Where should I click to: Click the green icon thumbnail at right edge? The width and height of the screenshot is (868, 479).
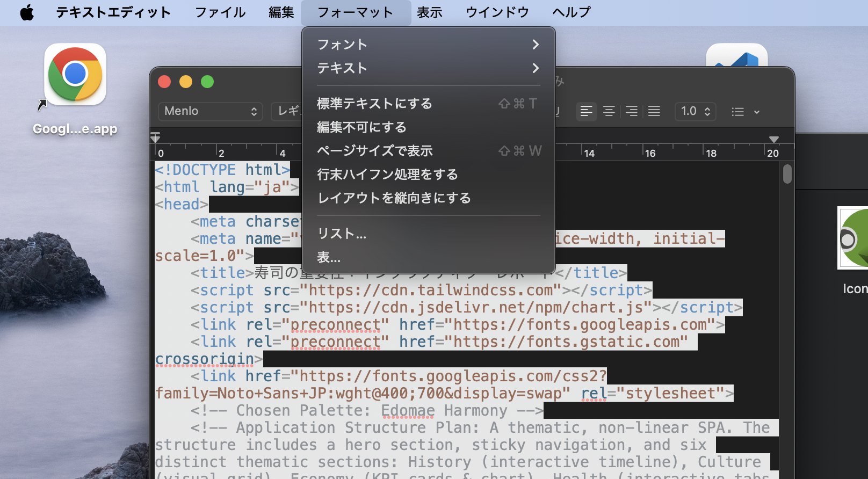point(854,238)
